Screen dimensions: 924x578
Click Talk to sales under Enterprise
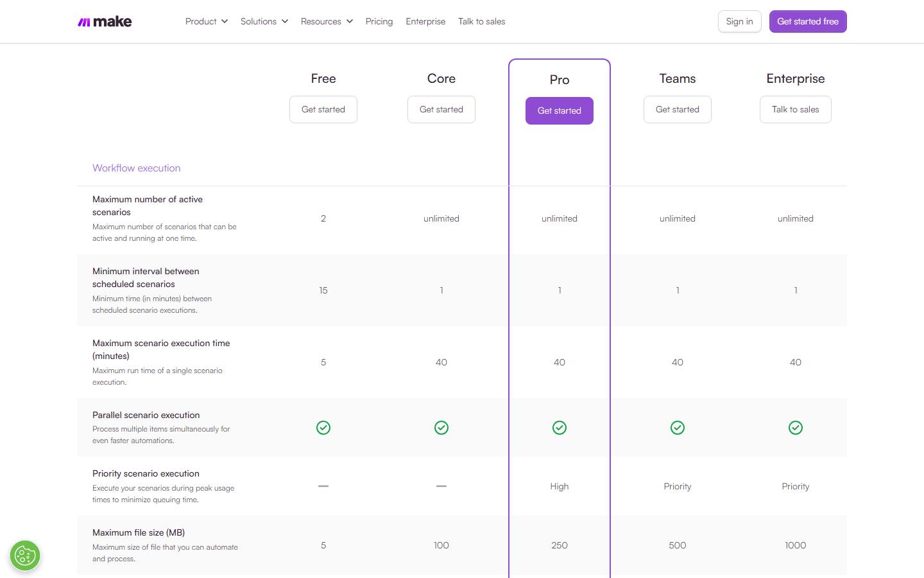click(x=796, y=109)
